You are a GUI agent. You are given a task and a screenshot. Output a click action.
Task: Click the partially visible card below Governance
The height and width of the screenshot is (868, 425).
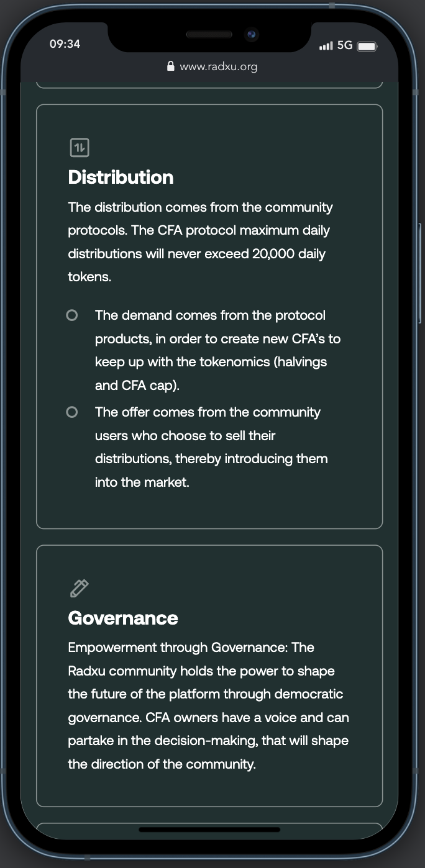point(209,830)
